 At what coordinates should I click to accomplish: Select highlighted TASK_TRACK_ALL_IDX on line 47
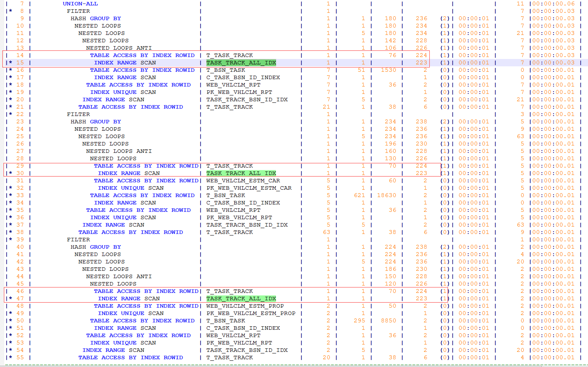[x=241, y=299]
